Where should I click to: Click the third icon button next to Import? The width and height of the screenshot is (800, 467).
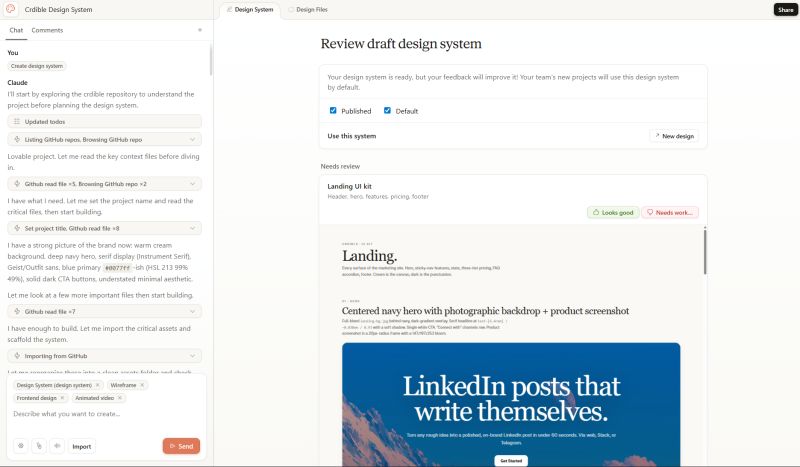coord(57,446)
